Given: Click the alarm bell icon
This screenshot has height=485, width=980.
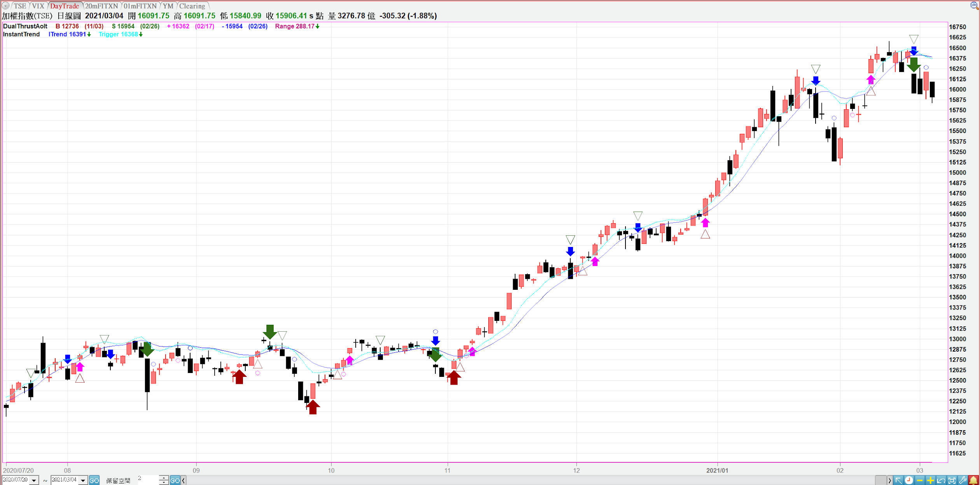Looking at the screenshot, I should tap(973, 480).
